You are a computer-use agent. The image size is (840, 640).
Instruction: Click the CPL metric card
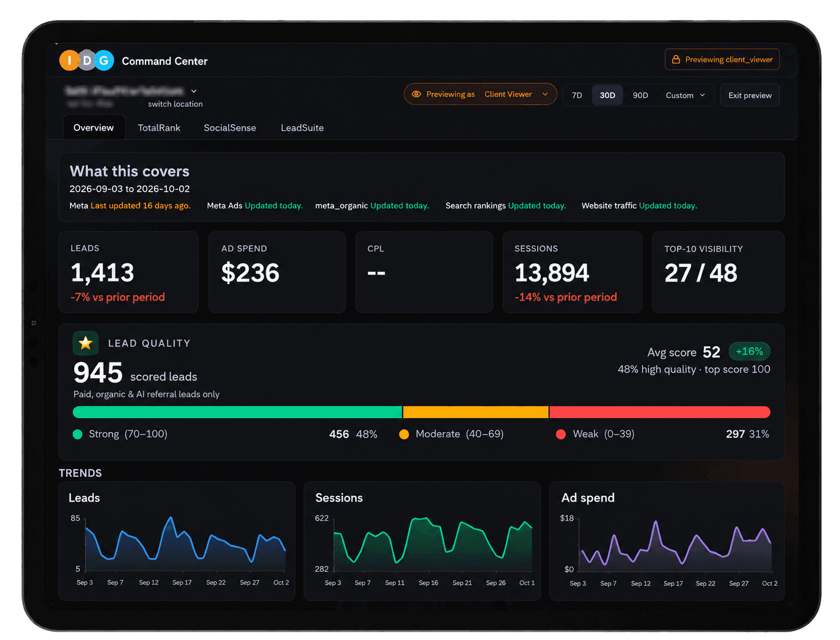pos(424,272)
